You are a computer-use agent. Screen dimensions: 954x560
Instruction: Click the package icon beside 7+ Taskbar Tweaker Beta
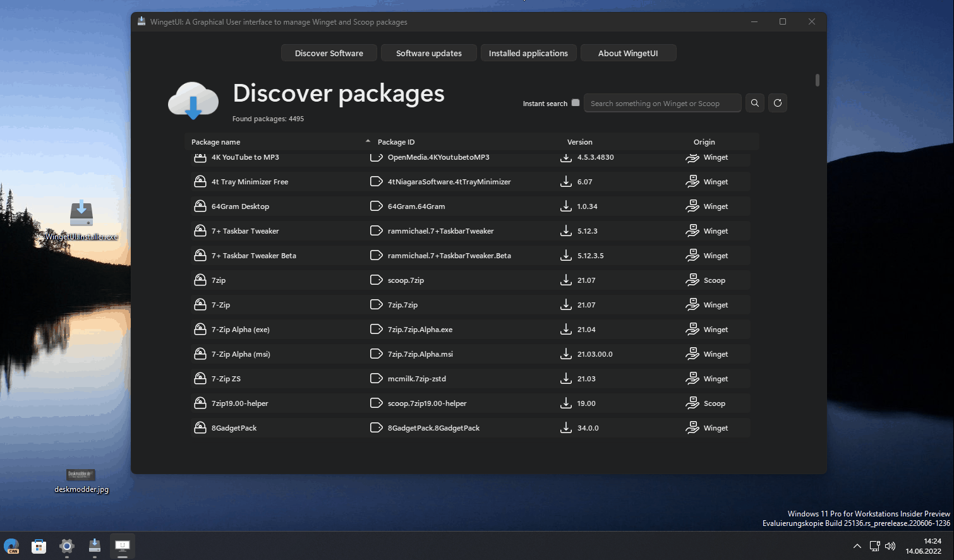coord(200,256)
